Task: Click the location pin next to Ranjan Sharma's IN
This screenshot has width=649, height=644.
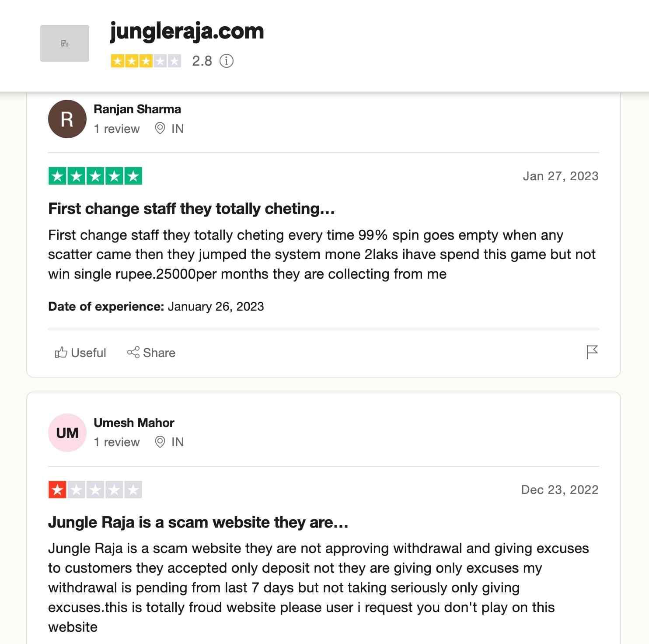Action: (x=160, y=129)
